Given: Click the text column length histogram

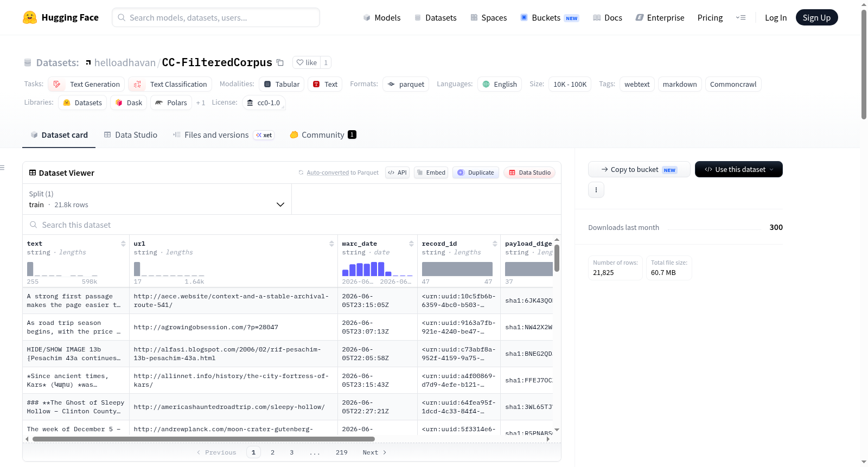Looking at the screenshot, I should click(x=62, y=269).
